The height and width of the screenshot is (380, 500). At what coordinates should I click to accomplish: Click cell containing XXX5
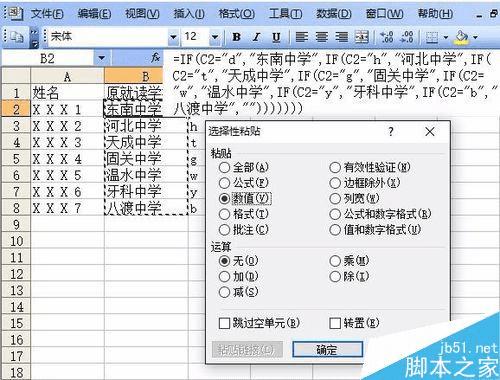pos(67,175)
